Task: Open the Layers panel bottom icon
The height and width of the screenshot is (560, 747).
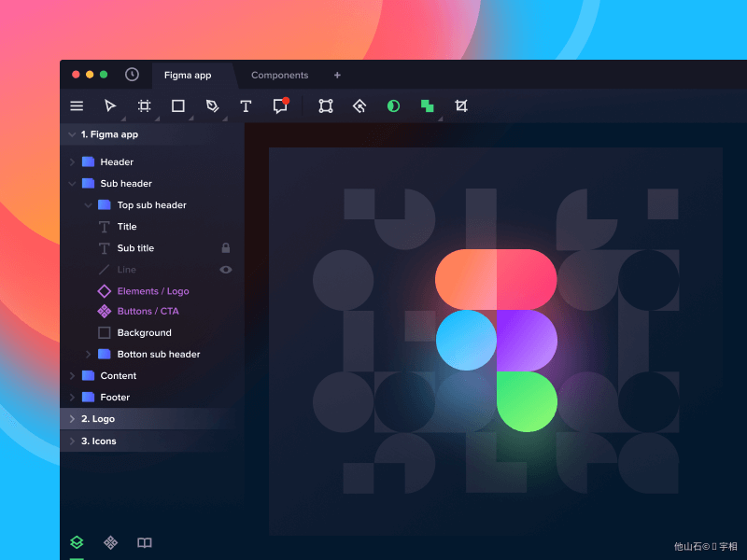Action: pyautogui.click(x=77, y=542)
